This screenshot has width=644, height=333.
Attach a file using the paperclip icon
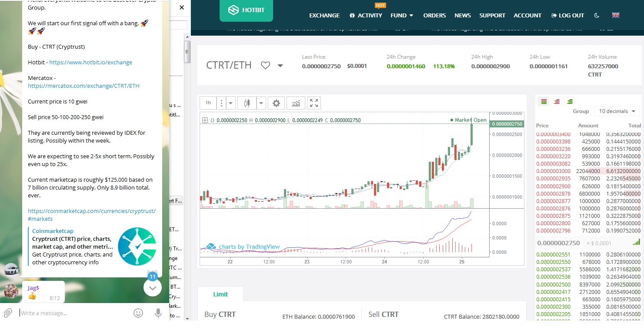pos(7,313)
